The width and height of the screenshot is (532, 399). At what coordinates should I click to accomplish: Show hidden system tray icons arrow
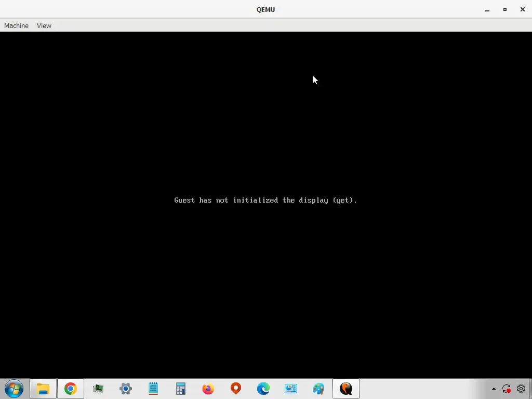494,389
